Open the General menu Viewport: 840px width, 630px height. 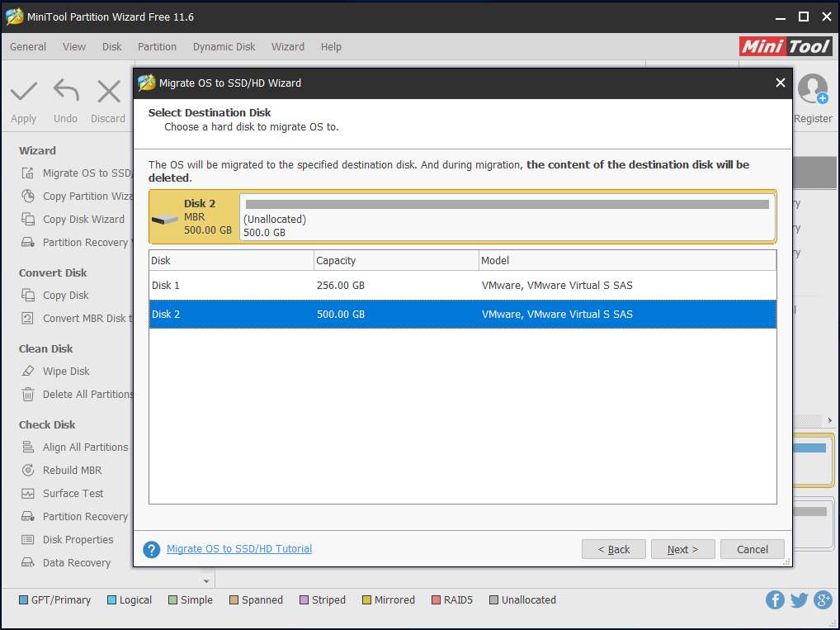tap(28, 46)
